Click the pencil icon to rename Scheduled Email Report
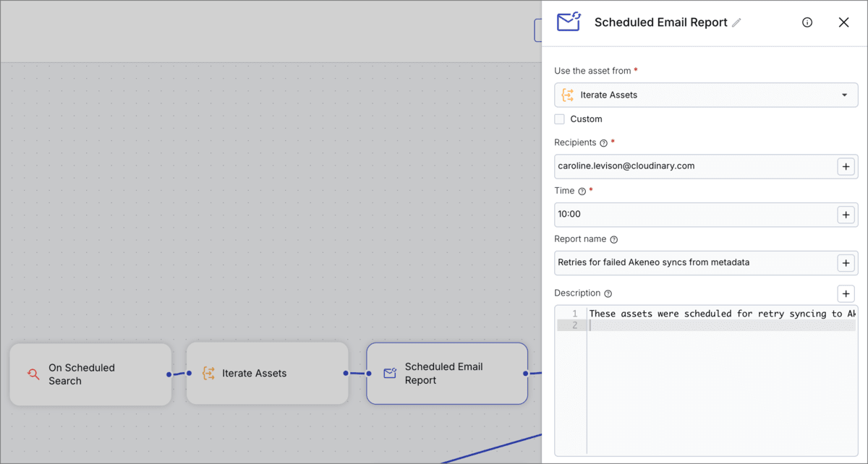The height and width of the screenshot is (464, 868). click(737, 22)
